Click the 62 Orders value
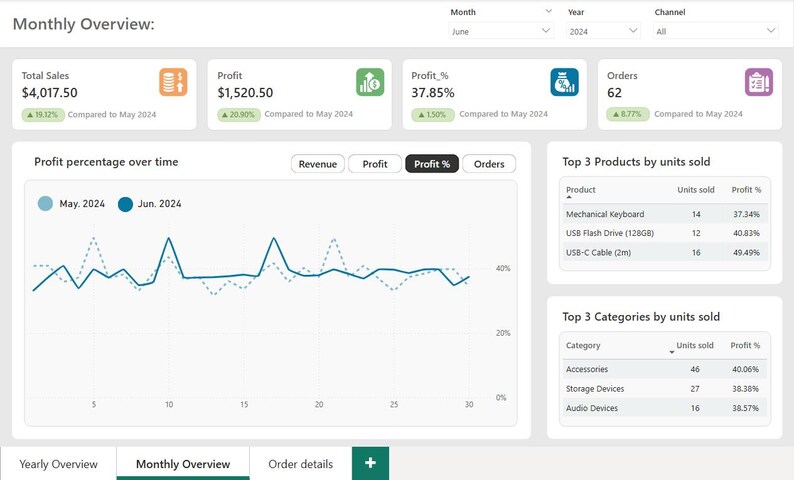 tap(614, 93)
